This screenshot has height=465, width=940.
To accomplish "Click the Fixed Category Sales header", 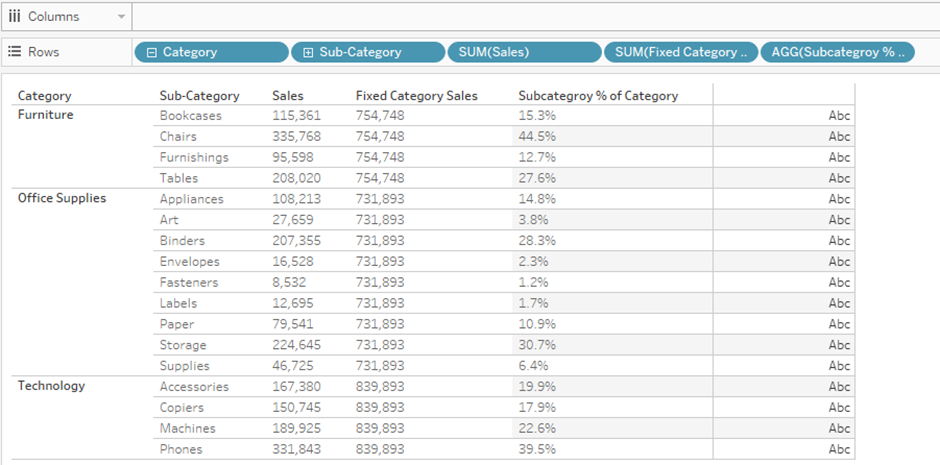I will pyautogui.click(x=416, y=96).
